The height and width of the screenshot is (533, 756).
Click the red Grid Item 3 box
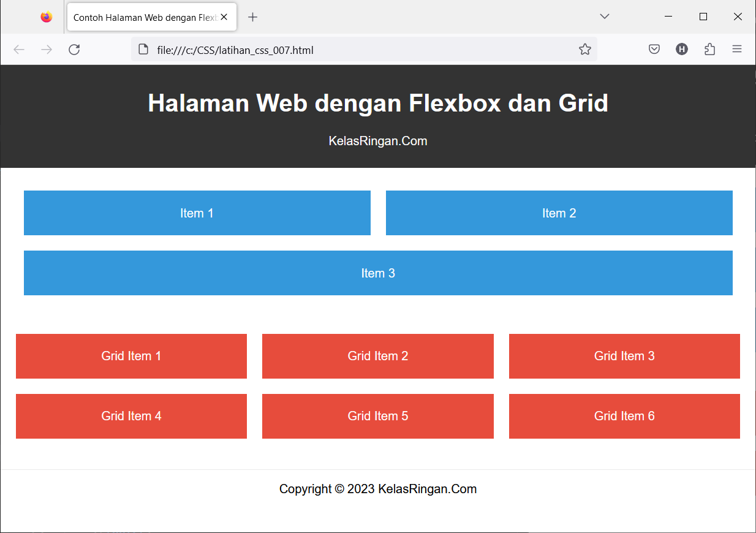pyautogui.click(x=624, y=356)
